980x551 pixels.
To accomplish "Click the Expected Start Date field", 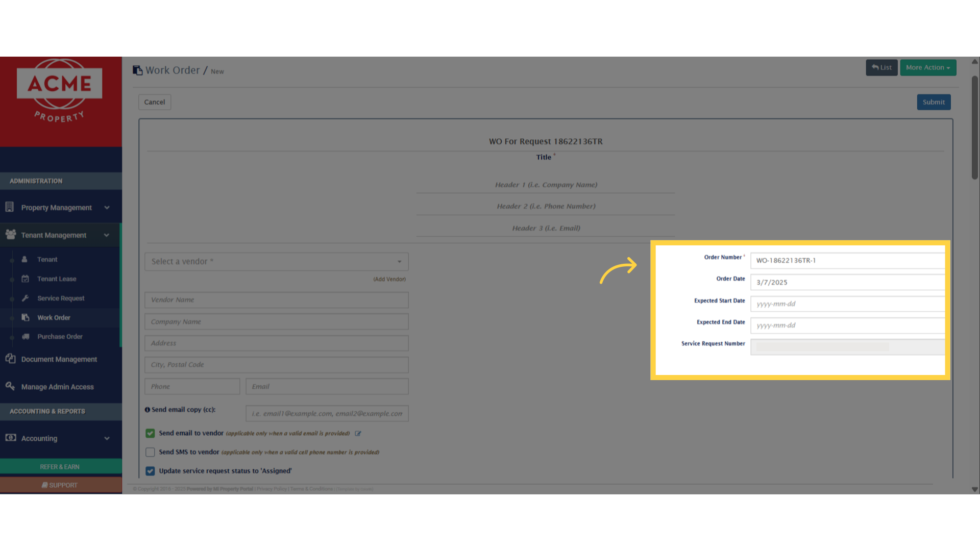I will pyautogui.click(x=847, y=304).
